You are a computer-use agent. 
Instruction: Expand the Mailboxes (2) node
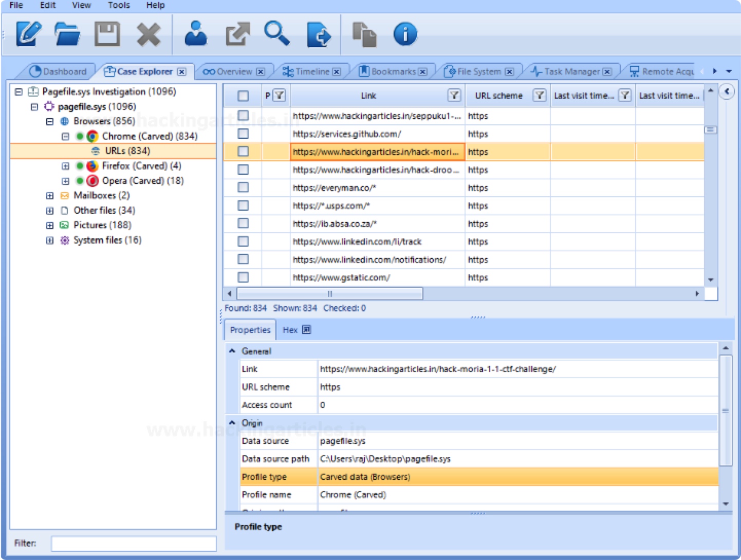(49, 196)
